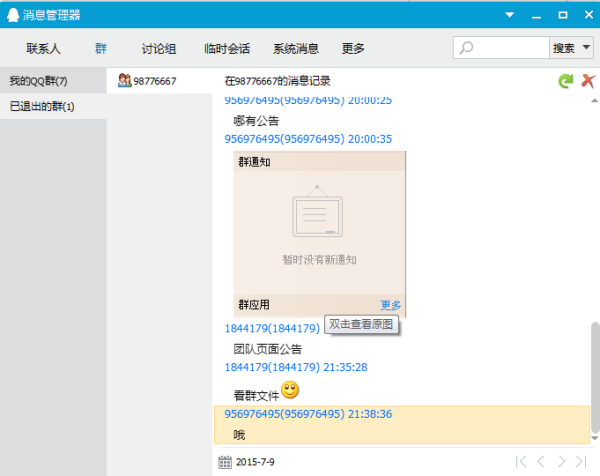This screenshot has width=600, height=476.
Task: Minimize the 消息管理器 window
Action: coord(536,16)
